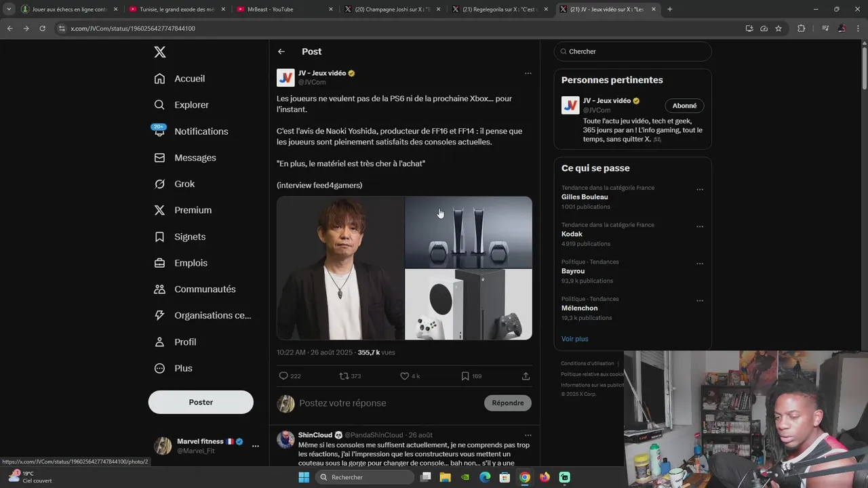Screen dimensions: 868x488
Task: Open the Xbox consoles image
Action: 469,304
